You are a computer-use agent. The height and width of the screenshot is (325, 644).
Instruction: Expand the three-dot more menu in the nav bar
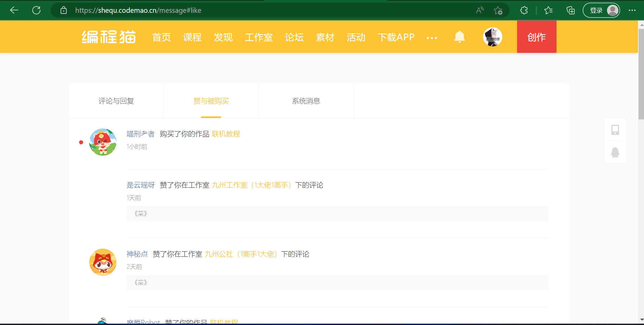pos(432,38)
